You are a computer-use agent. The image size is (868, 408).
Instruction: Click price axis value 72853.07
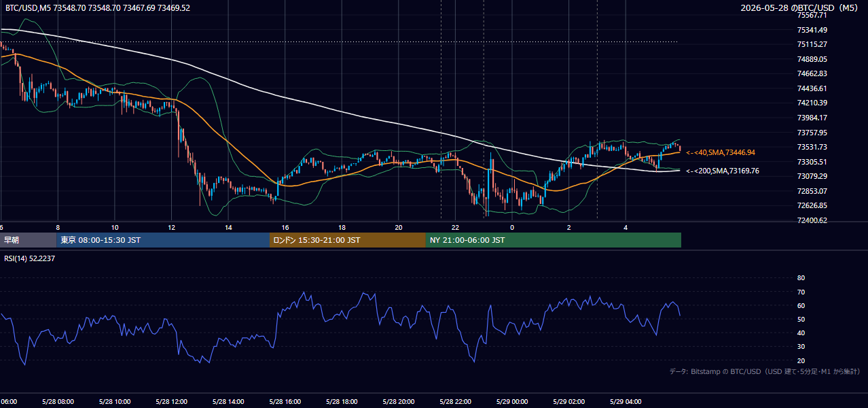[x=812, y=191]
